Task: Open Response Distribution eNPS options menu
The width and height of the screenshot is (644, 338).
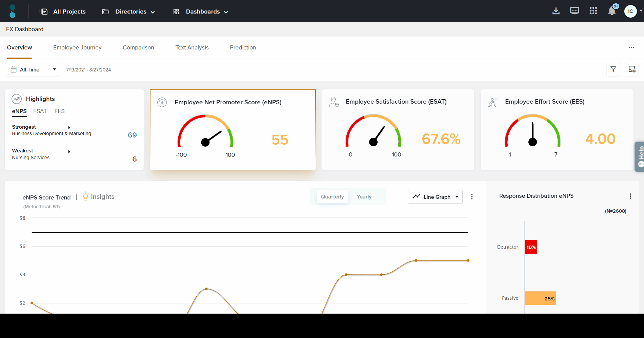Action: 630,196
